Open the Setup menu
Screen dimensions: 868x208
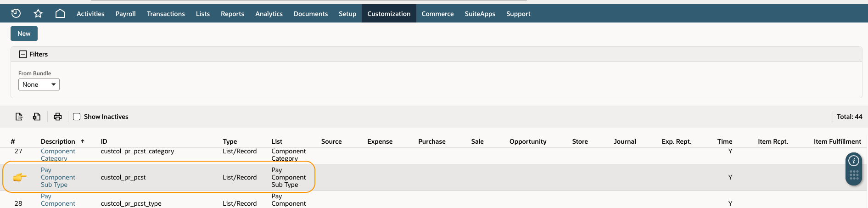[347, 14]
